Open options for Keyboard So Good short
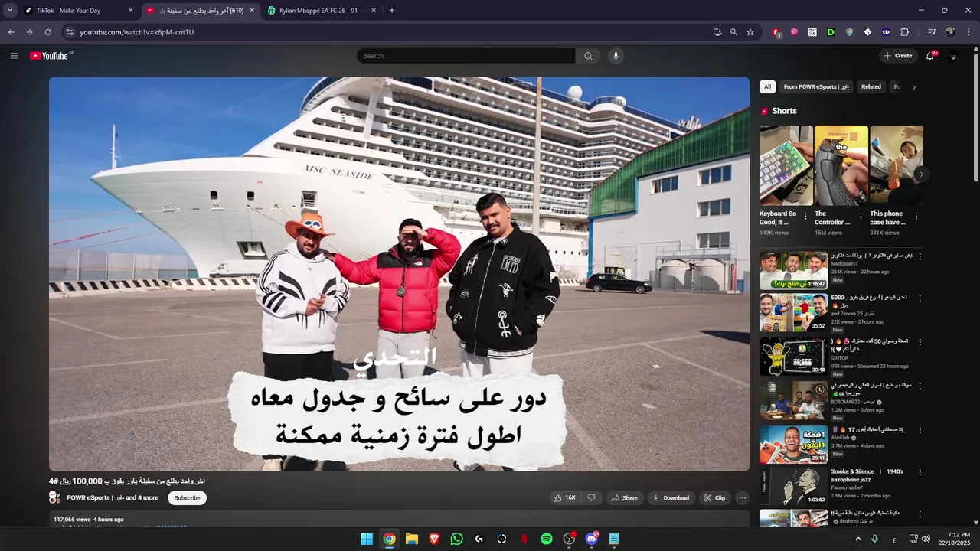Image resolution: width=980 pixels, height=551 pixels. 805,216
